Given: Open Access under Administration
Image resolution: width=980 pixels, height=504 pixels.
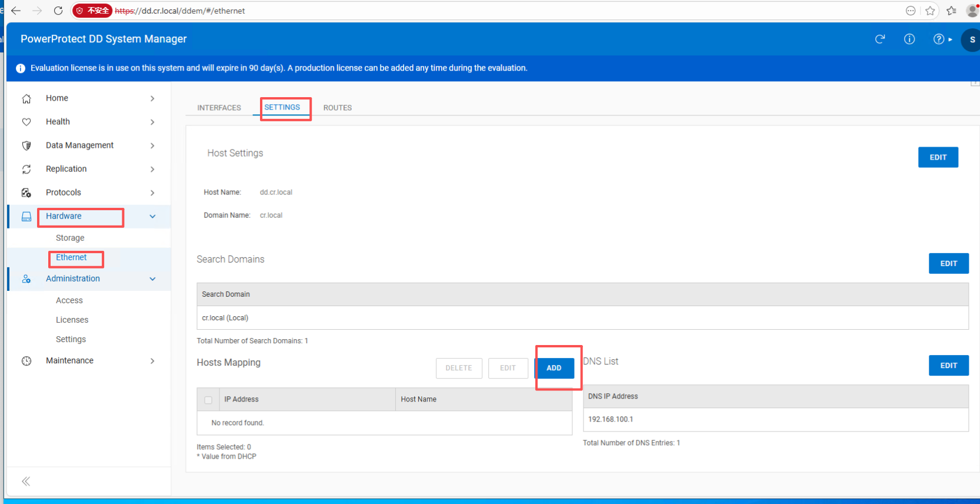Looking at the screenshot, I should (x=69, y=300).
